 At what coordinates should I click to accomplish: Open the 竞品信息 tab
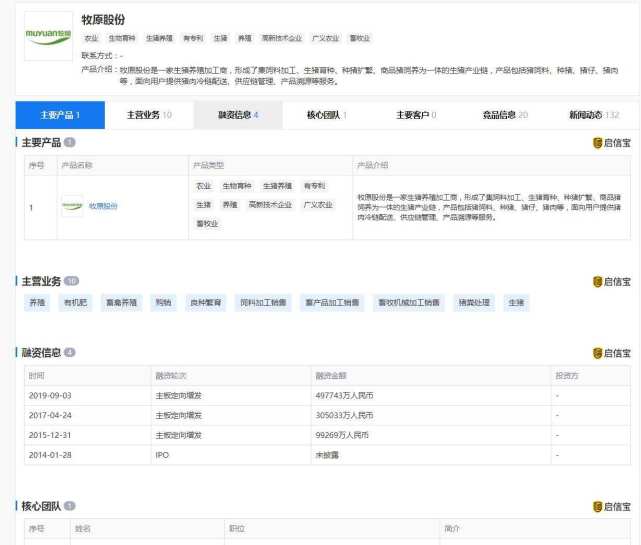point(505,115)
